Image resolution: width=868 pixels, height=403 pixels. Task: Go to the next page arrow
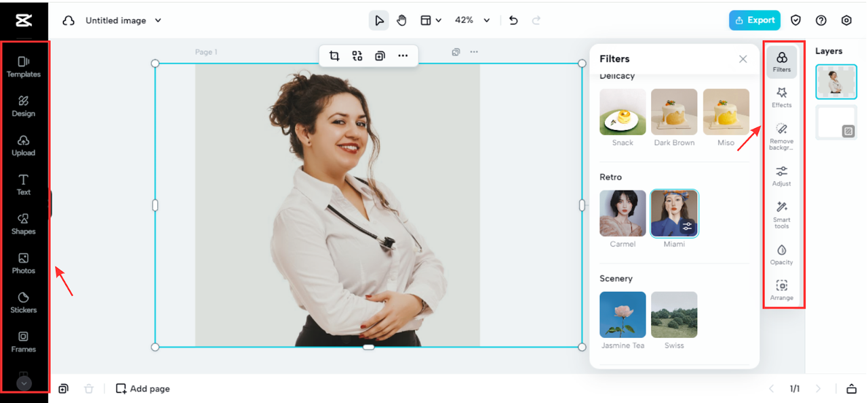[x=818, y=389]
